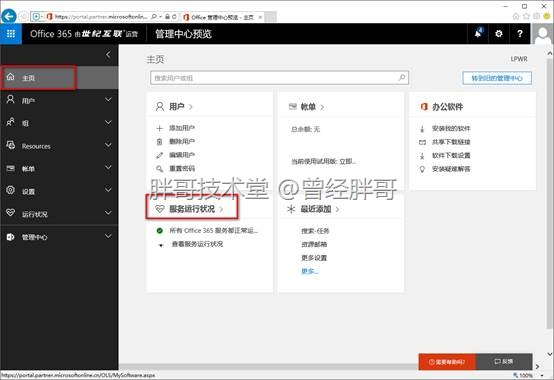The height and width of the screenshot is (380, 554).
Task: Click the heart icon beside 运行状况 in the sidebar
Action: (x=11, y=213)
